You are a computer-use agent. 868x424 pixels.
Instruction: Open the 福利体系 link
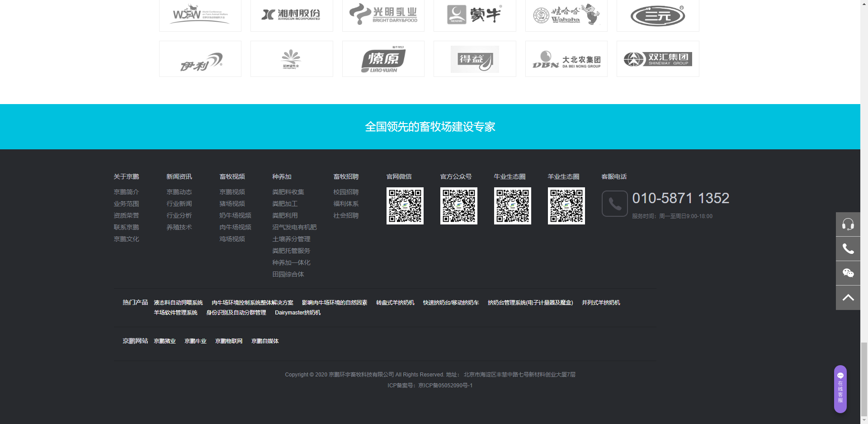point(346,204)
